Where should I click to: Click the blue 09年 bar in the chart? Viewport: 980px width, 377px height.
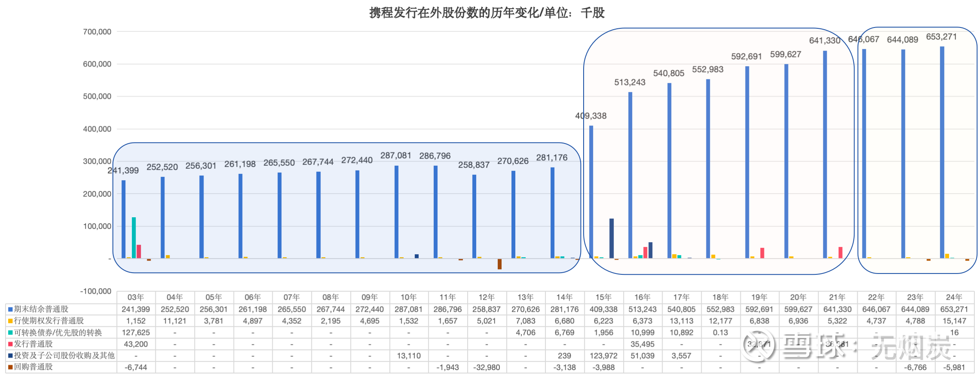click(x=357, y=214)
